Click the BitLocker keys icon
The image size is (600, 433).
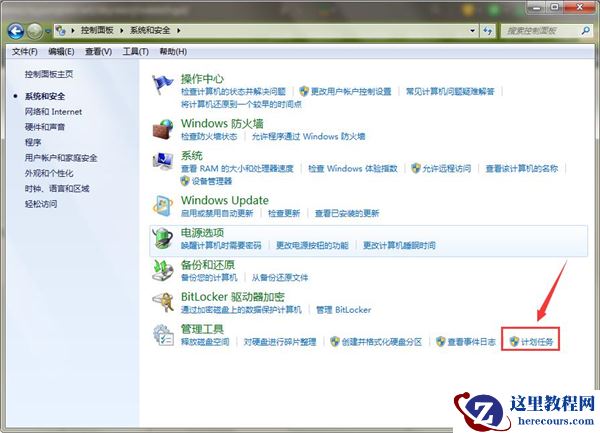163,303
